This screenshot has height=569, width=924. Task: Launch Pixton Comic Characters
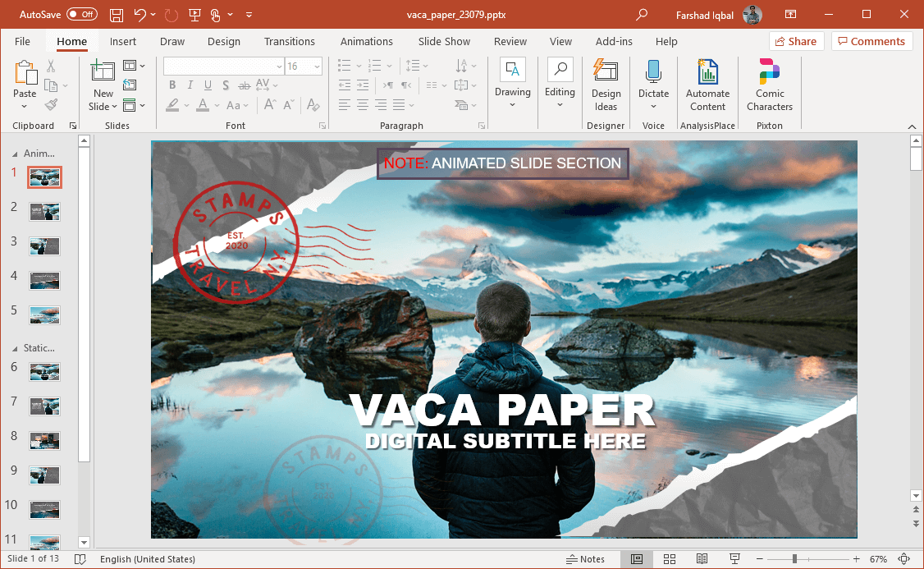tap(769, 85)
